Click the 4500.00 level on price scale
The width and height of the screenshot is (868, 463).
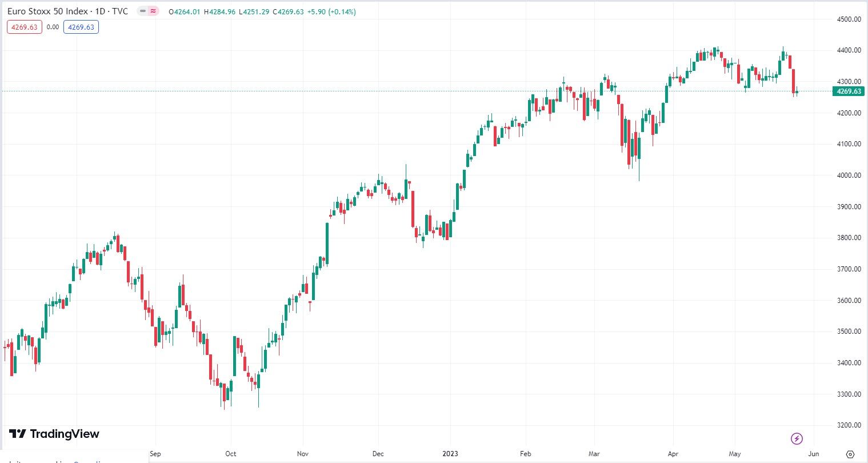pos(849,19)
